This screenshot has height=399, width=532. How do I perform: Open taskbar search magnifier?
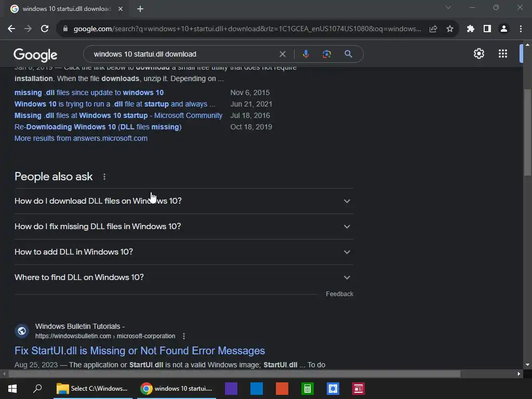click(x=37, y=389)
